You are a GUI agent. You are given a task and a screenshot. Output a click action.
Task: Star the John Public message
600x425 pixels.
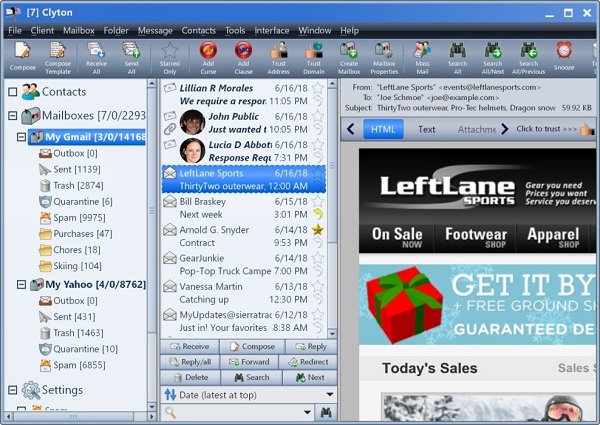(x=318, y=116)
